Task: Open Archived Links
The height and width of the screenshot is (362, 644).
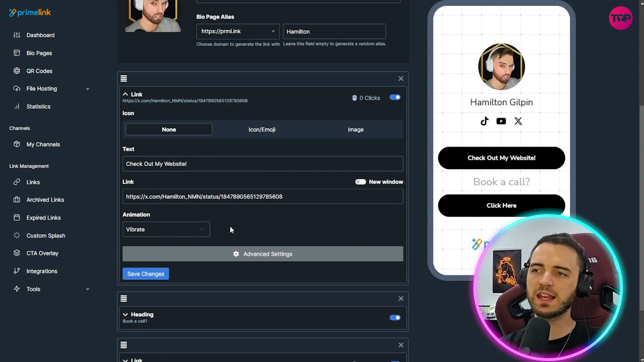Action: 45,200
